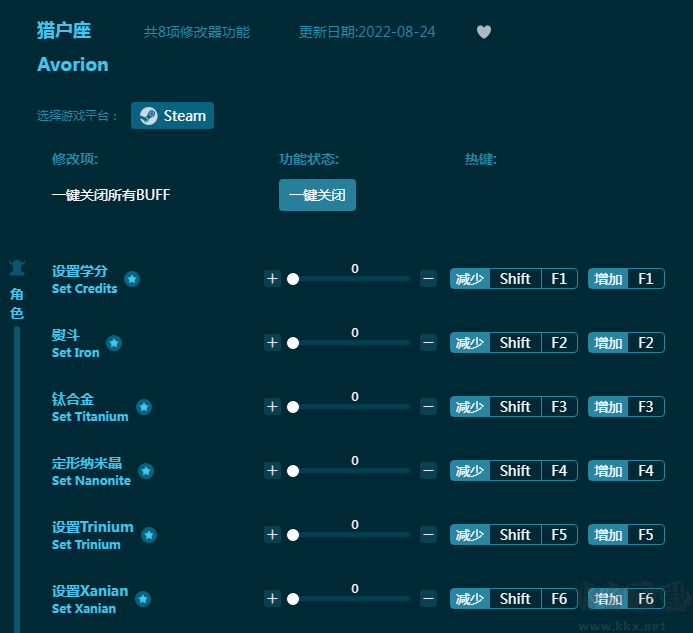The height and width of the screenshot is (633, 693).
Task: Click the 猎户座 title text
Action: [64, 31]
